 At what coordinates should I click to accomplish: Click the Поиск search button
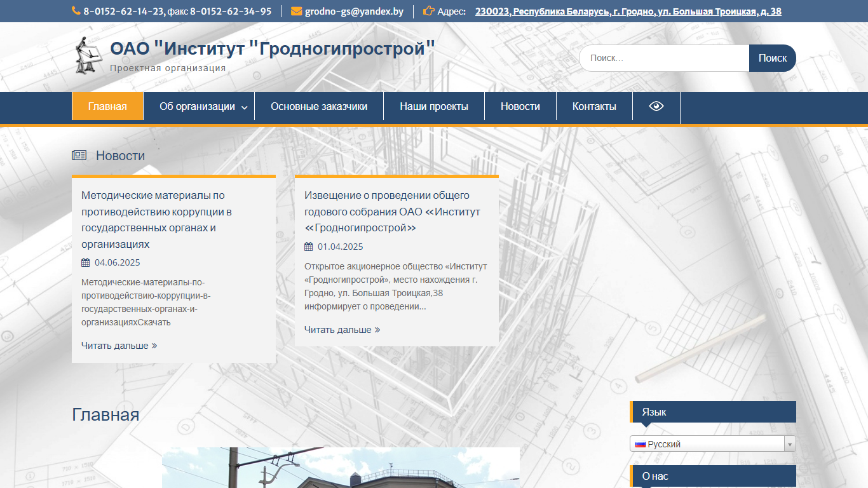773,58
